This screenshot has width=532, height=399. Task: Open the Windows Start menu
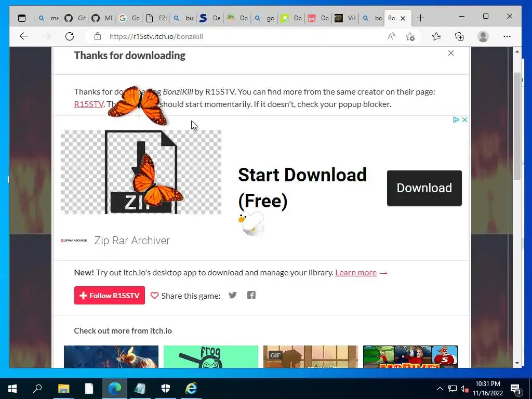pos(12,388)
